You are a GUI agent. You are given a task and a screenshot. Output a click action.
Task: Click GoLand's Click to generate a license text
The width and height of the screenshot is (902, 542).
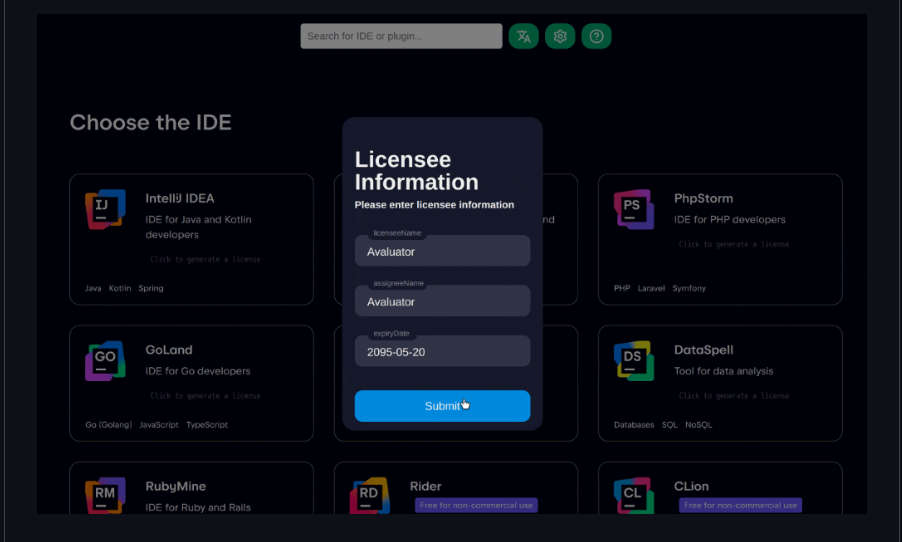pos(205,396)
